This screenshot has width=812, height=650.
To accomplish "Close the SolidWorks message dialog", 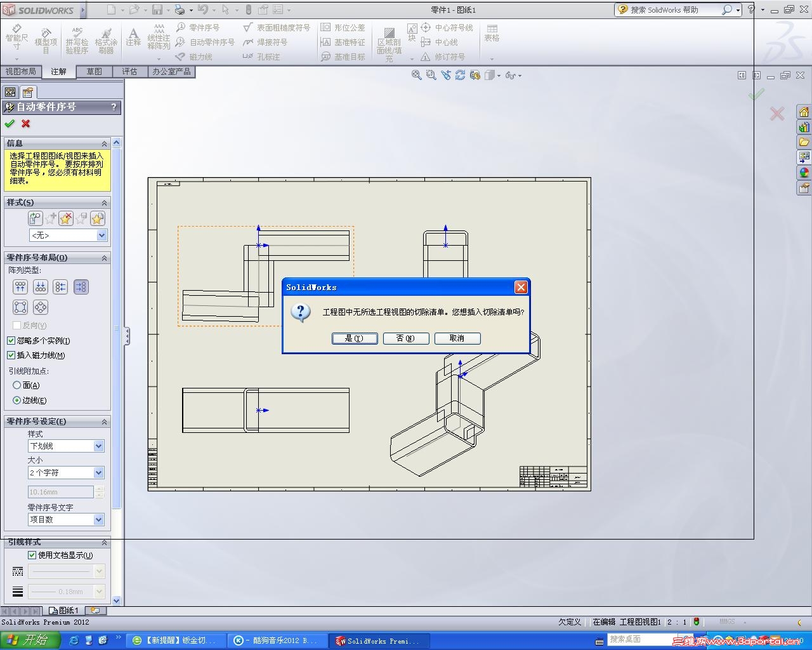I will 521,288.
